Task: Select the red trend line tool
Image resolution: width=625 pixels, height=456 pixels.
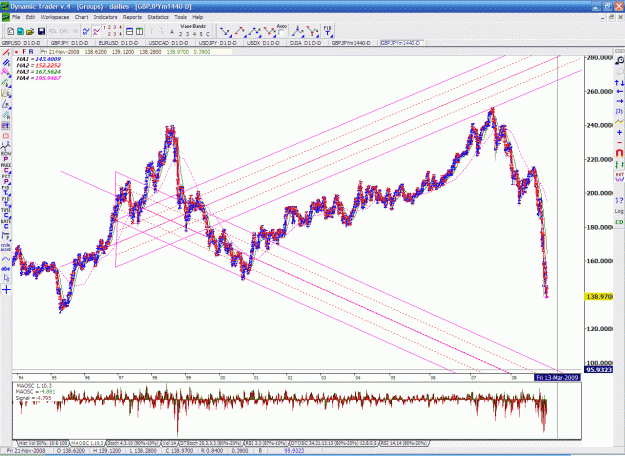Action: pyautogui.click(x=6, y=52)
